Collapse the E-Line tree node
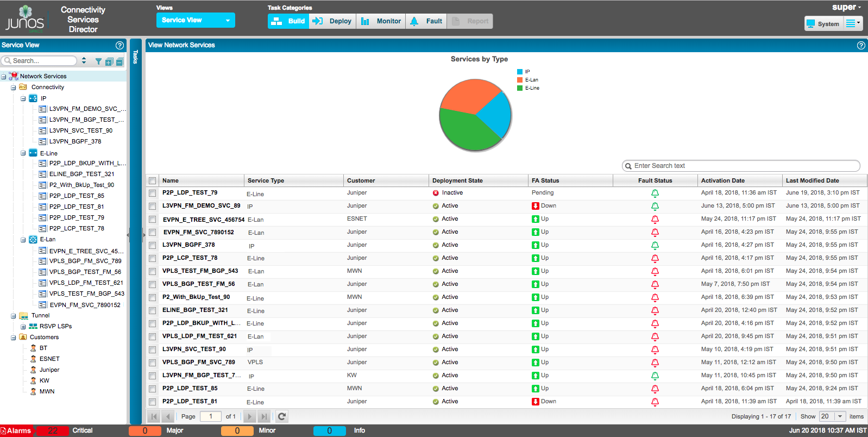The height and width of the screenshot is (437, 868). click(23, 153)
